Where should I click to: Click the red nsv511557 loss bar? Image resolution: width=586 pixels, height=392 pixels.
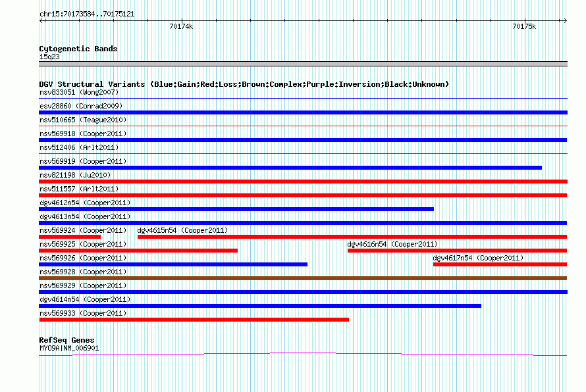tap(303, 195)
